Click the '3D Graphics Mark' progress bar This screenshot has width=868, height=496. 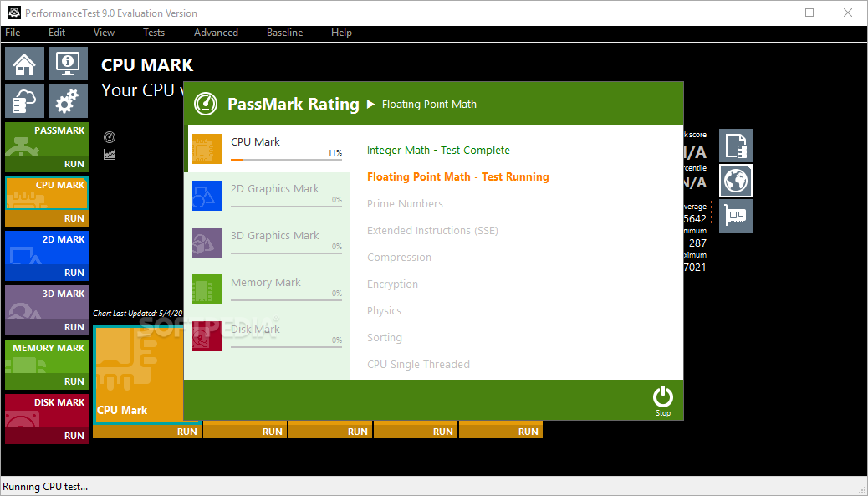(x=286, y=253)
